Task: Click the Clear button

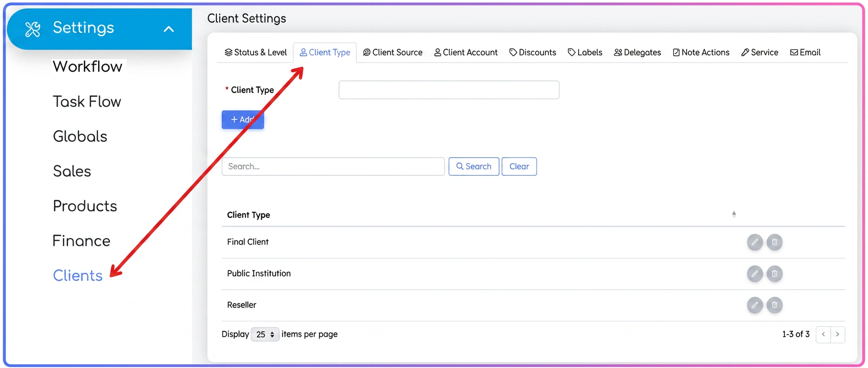Action: coord(519,166)
